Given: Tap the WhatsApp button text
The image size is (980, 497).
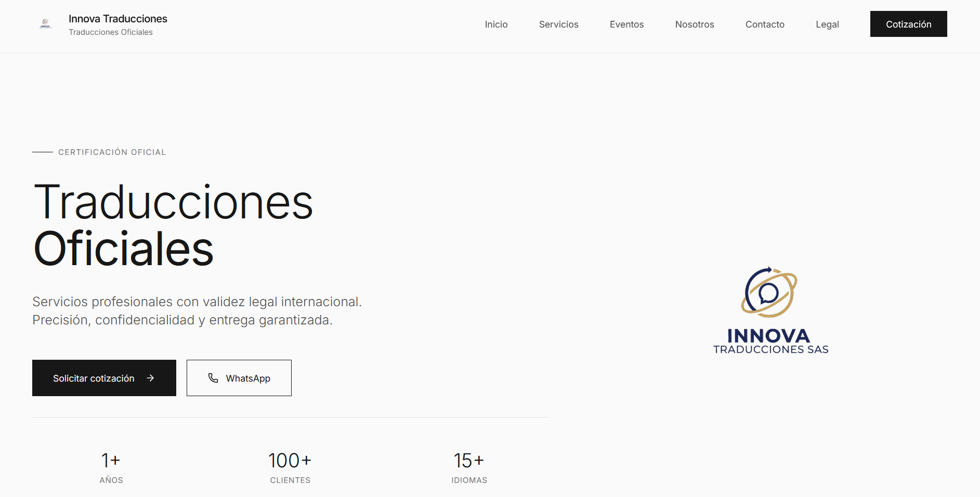Looking at the screenshot, I should click(248, 378).
